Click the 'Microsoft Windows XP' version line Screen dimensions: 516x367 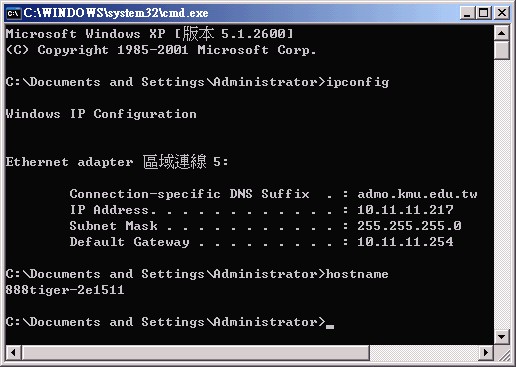(149, 33)
